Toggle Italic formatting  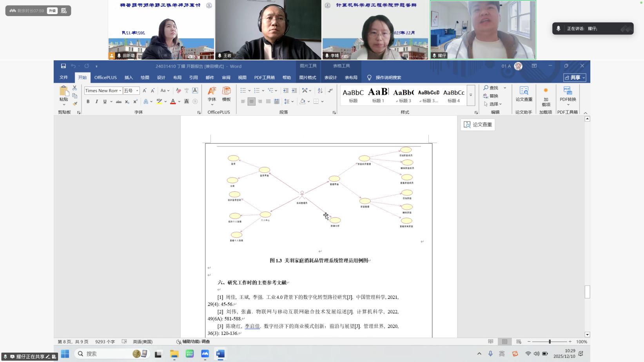[96, 101]
